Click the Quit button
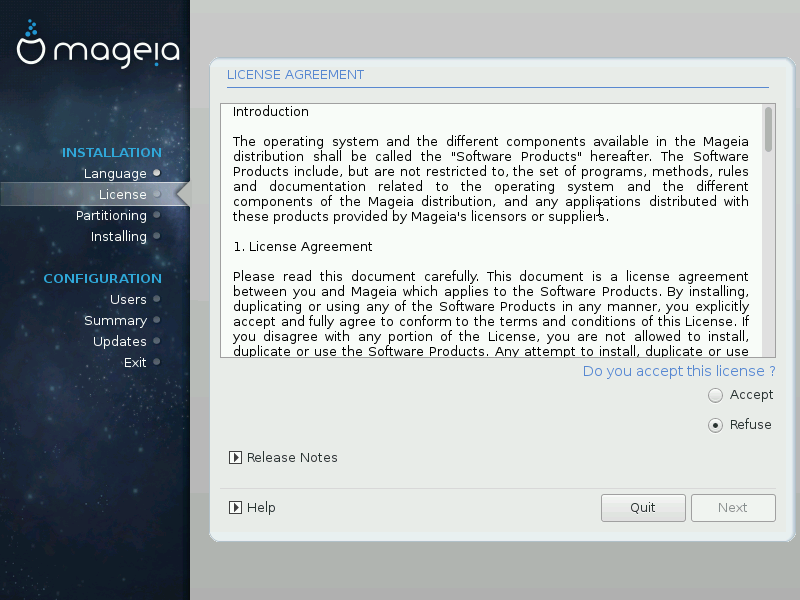800x600 pixels. [x=643, y=508]
